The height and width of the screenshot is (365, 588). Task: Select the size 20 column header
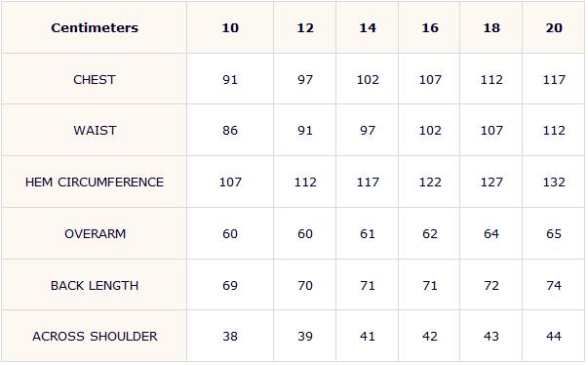pos(554,27)
